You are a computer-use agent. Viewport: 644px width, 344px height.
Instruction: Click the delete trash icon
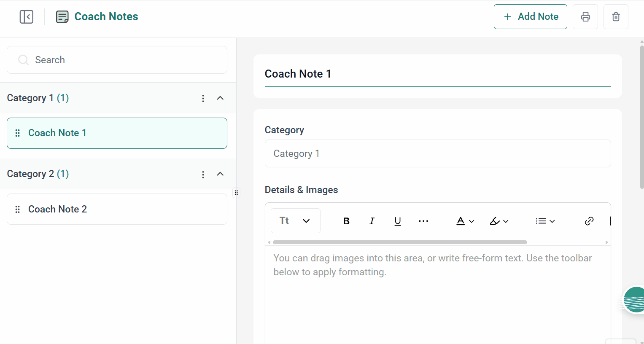615,16
